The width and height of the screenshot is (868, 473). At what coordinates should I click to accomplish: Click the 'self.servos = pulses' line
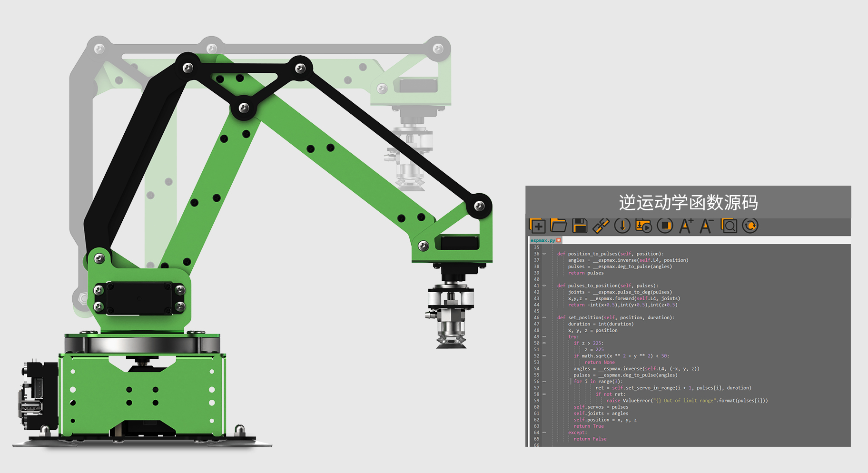coord(601,407)
